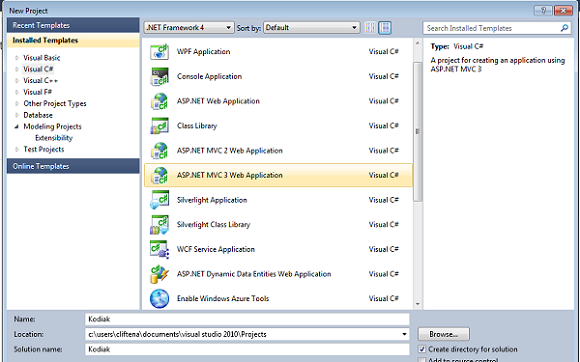The width and height of the screenshot is (580, 362).
Task: Select the Silverlight Class Library name
Action: pyautogui.click(x=213, y=225)
